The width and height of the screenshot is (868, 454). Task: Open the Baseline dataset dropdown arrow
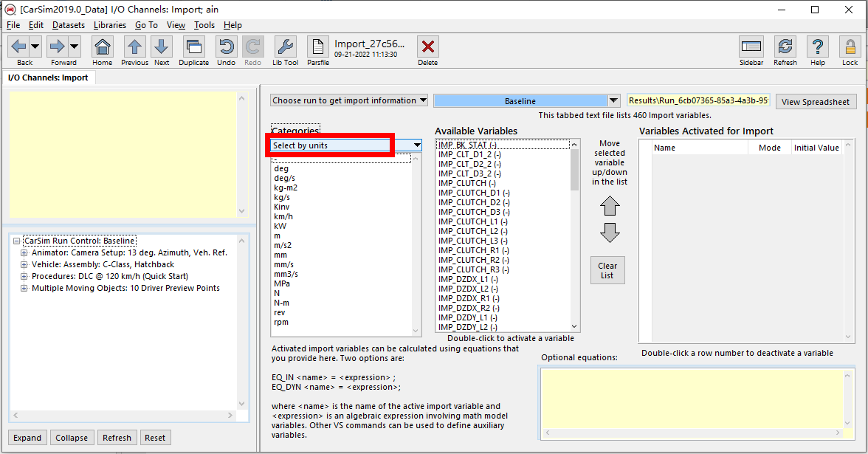click(x=613, y=100)
